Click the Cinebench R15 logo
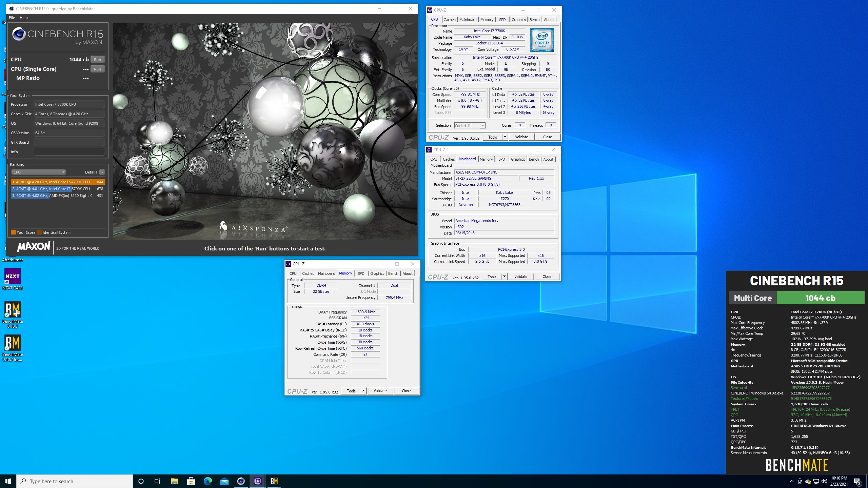Viewport: 868px width, 488px height. 58,36
